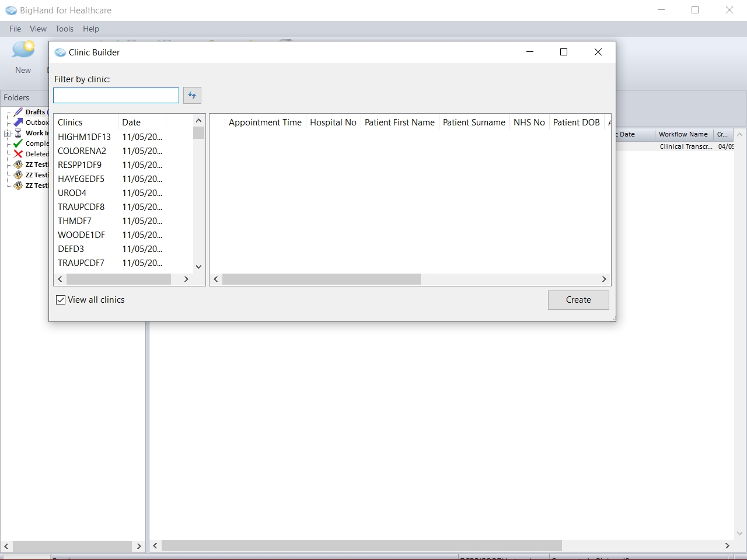Click the Workflow Name column header in main window
The height and width of the screenshot is (560, 747).
[683, 134]
